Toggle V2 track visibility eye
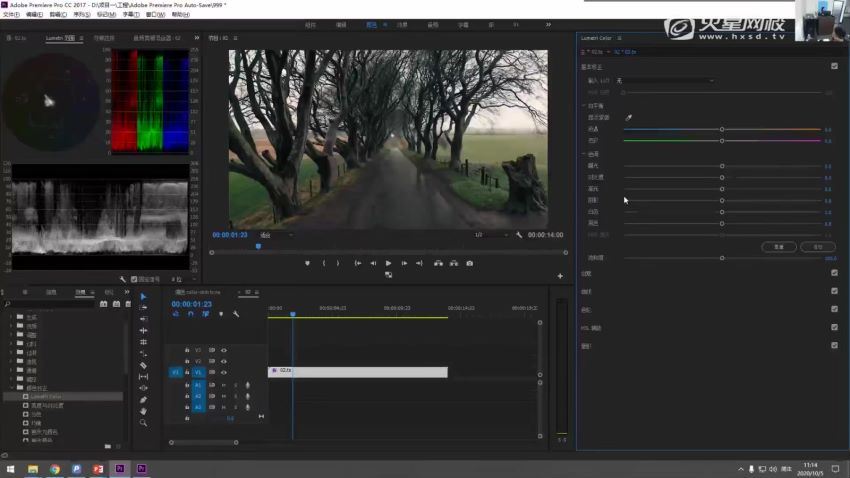Image resolution: width=850 pixels, height=478 pixels. [x=223, y=361]
